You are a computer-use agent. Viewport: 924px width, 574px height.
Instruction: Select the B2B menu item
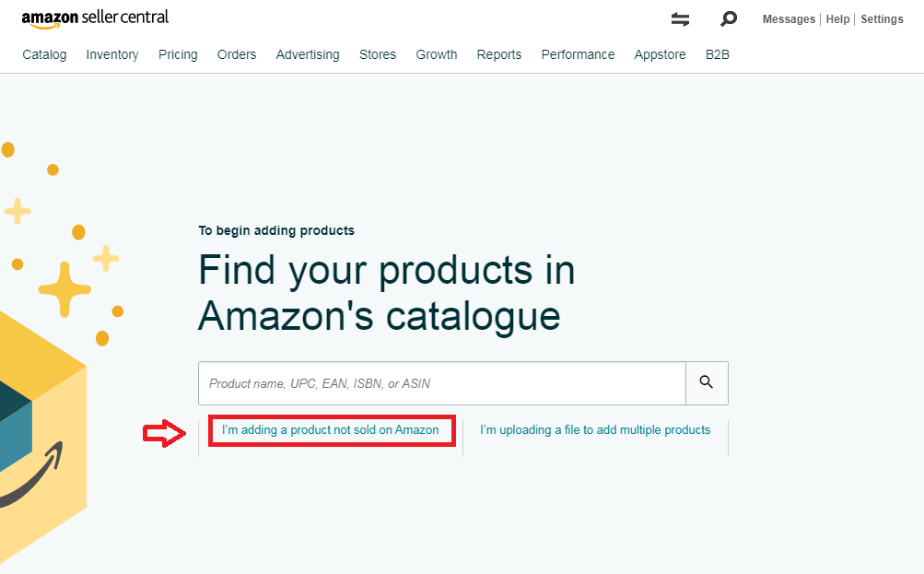(718, 54)
